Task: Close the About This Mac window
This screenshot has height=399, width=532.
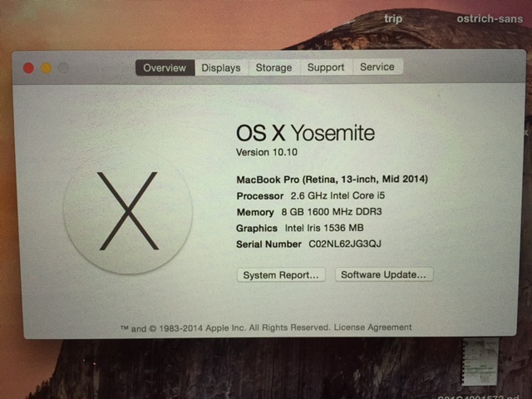Action: (28, 68)
